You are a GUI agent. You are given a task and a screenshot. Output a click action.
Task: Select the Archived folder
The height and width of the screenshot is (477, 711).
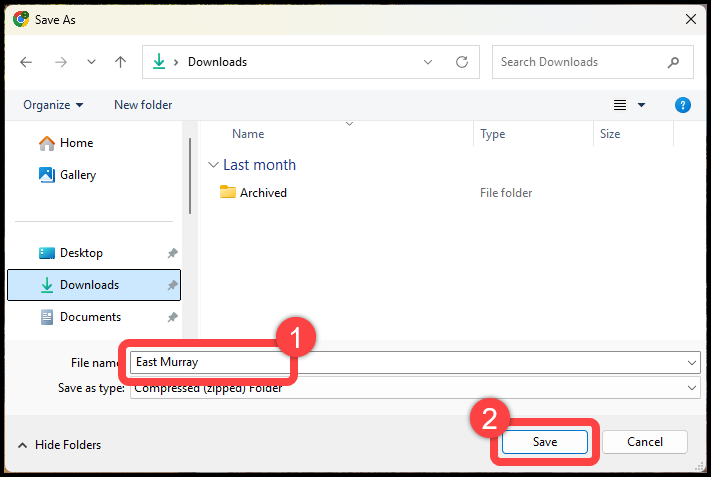tap(263, 193)
